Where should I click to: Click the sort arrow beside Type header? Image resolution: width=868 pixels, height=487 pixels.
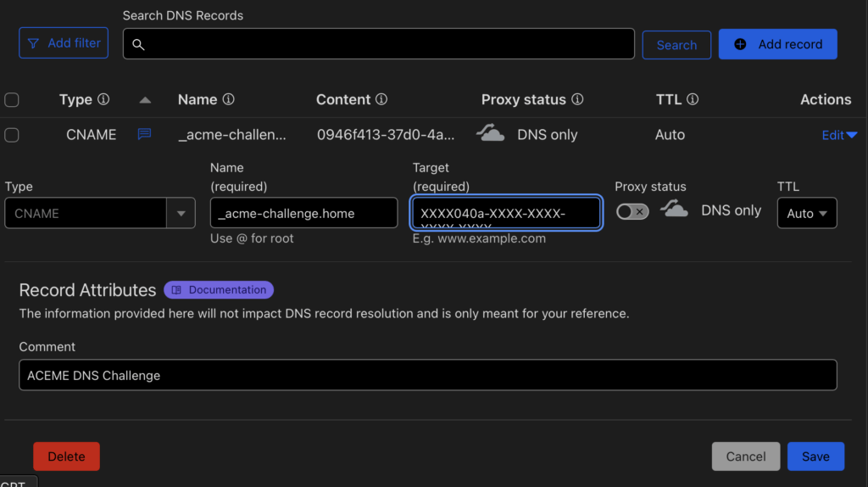point(145,100)
